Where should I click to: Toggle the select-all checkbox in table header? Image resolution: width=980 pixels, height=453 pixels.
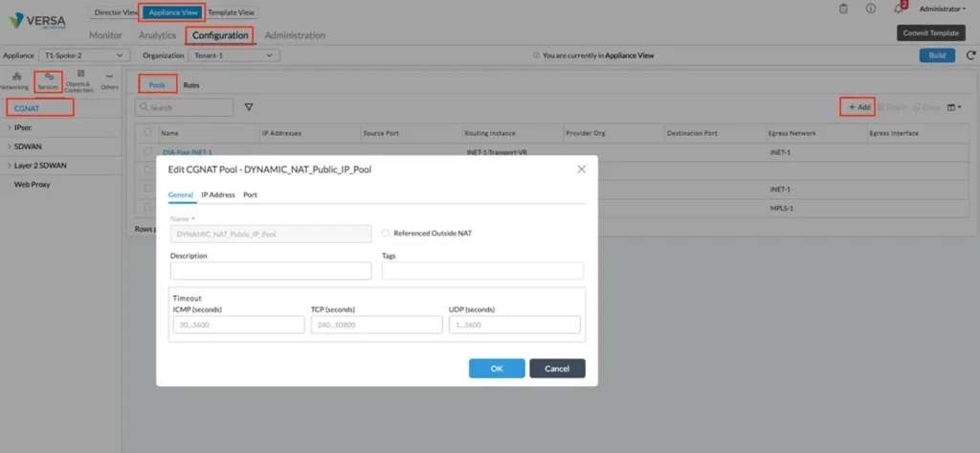tap(147, 132)
